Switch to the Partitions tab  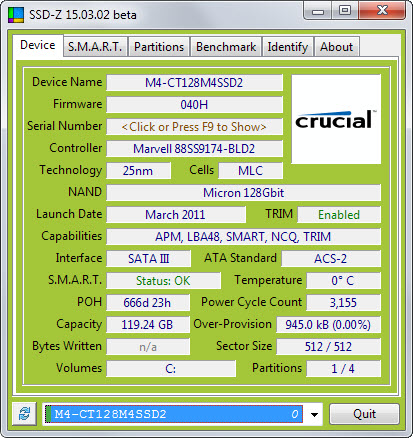tap(159, 47)
